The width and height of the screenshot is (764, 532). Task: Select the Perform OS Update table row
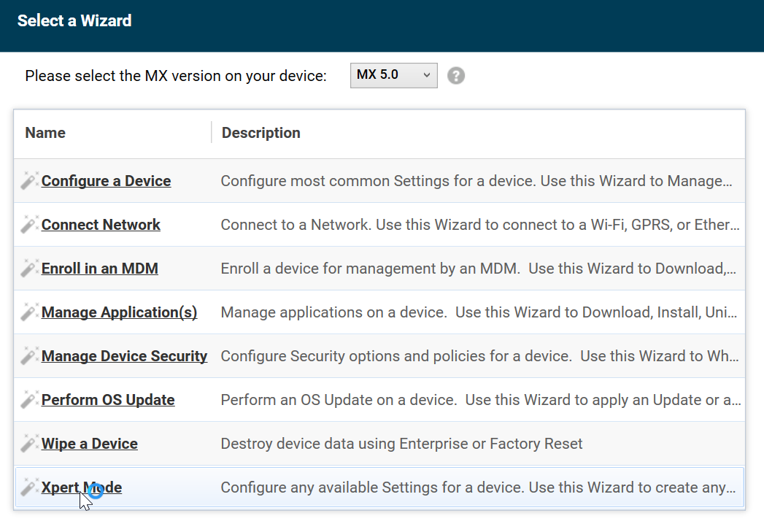438,399
